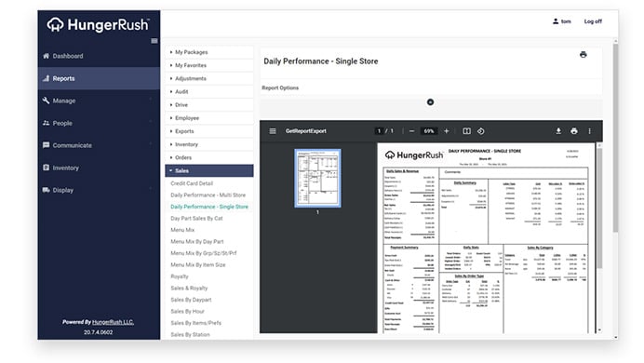Viewport: 644px width, 363px height.
Task: Toggle the PDF sidebar hamburger icon
Action: (273, 131)
